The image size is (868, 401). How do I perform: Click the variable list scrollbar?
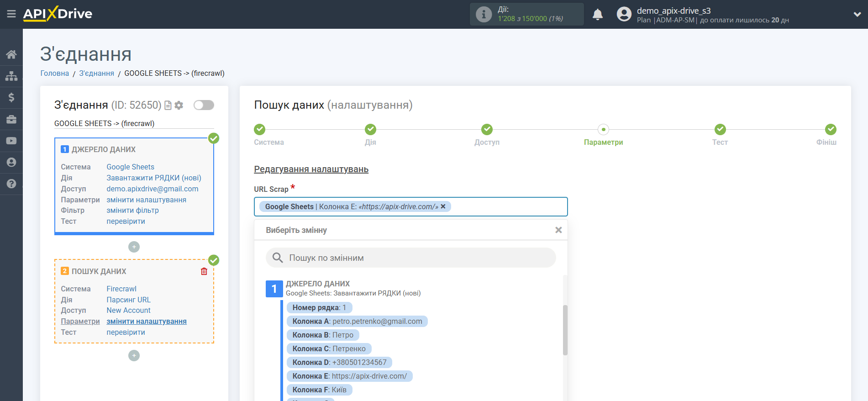565,330
